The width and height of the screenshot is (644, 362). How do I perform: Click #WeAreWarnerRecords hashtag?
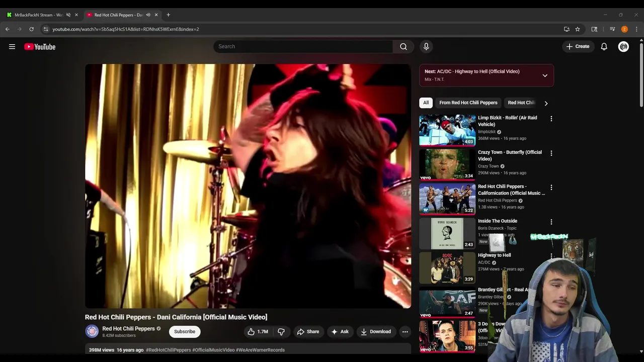click(260, 350)
